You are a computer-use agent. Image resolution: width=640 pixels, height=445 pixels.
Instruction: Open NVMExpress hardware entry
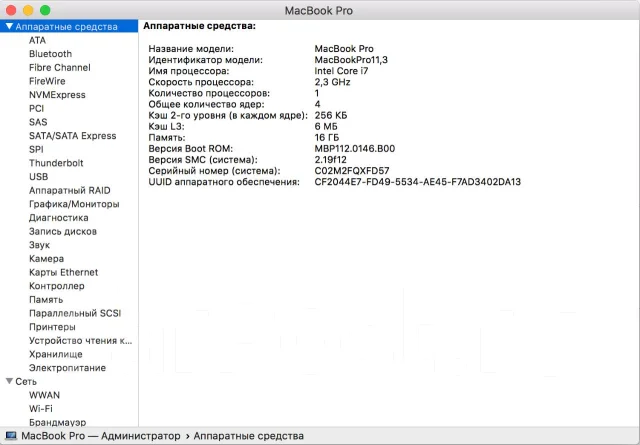pyautogui.click(x=57, y=95)
